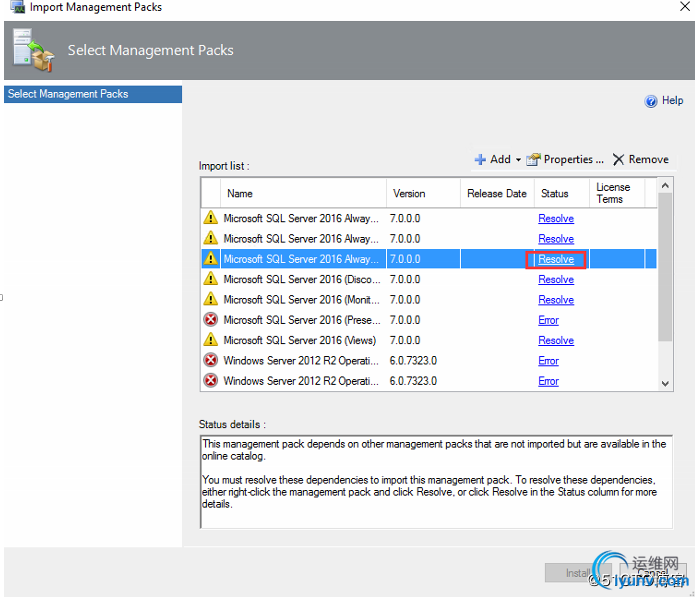Click Resolve link for SQL Server 2016 (Views)
The width and height of the screenshot is (695, 597).
pyautogui.click(x=556, y=340)
